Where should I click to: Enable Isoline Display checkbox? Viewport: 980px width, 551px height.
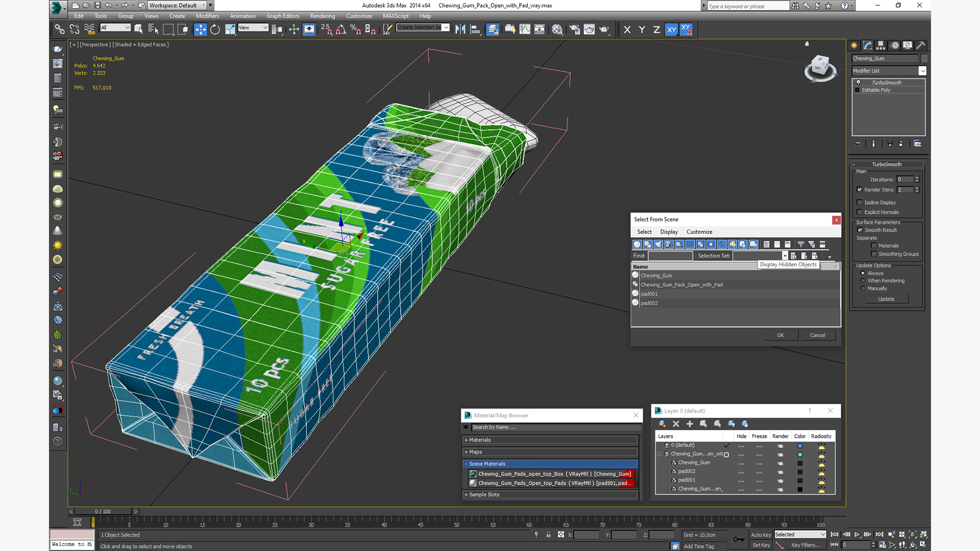[860, 203]
